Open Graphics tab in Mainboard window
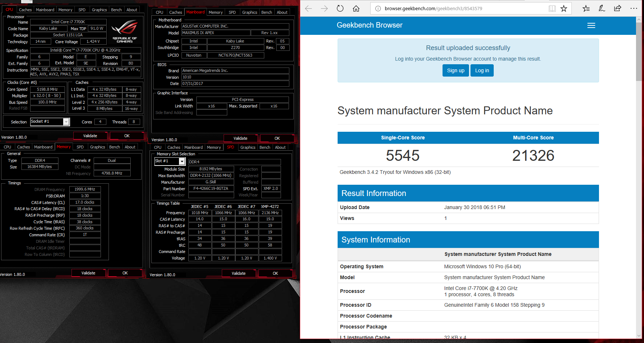 click(250, 12)
